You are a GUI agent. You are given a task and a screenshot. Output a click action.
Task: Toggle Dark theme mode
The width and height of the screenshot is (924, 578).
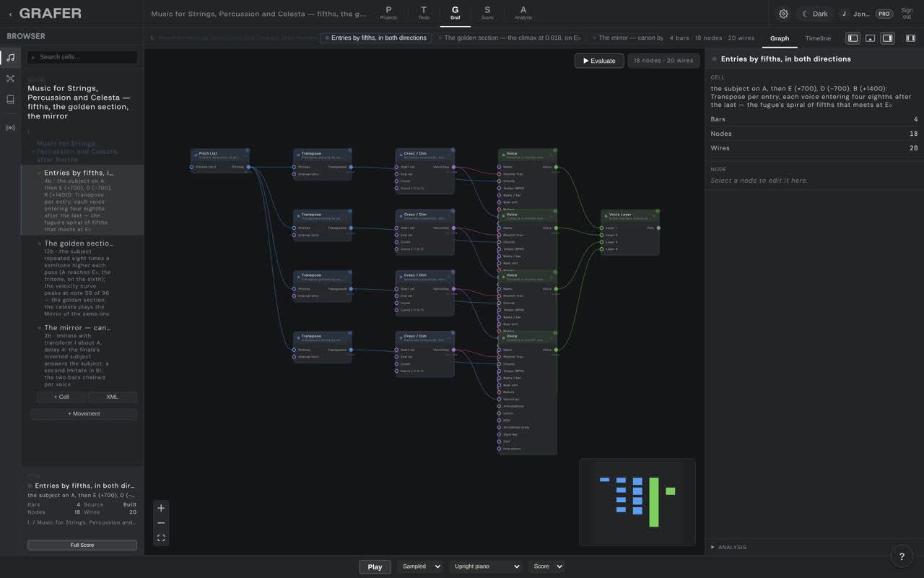pos(815,14)
